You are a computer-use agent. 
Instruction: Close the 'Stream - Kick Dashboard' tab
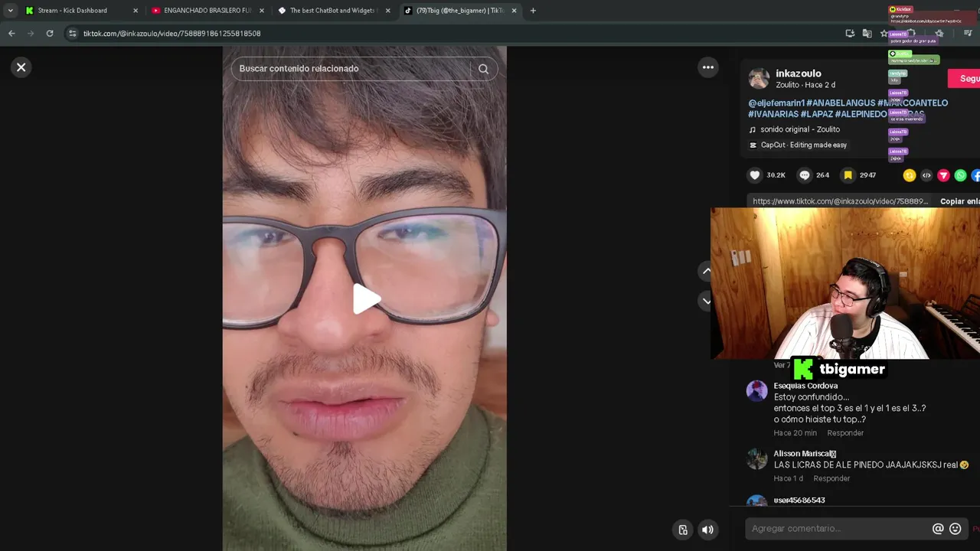[x=136, y=11]
